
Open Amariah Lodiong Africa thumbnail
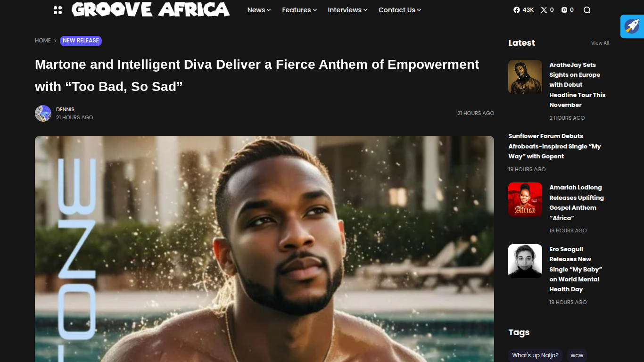pyautogui.click(x=525, y=199)
